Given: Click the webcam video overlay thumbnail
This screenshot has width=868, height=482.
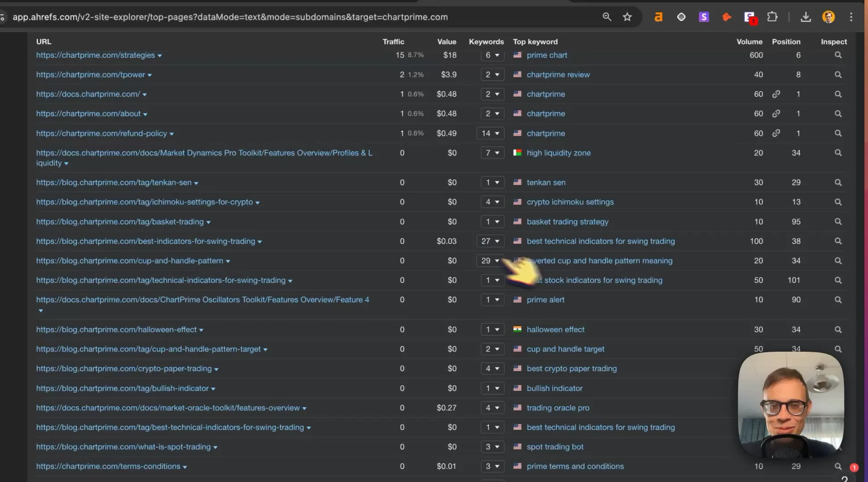Looking at the screenshot, I should click(791, 405).
